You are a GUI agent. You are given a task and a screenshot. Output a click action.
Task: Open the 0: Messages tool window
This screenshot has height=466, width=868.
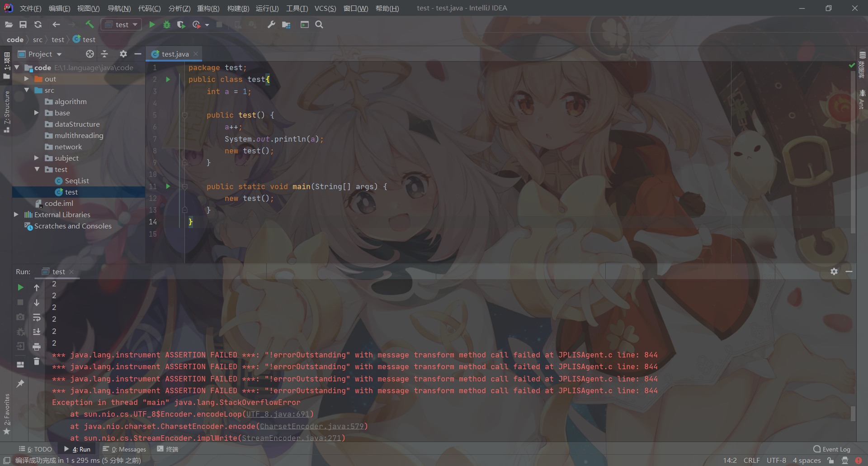[124, 449]
